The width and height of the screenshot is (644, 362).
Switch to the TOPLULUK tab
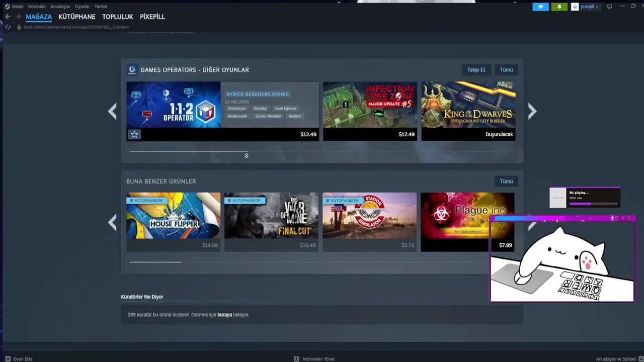tap(118, 17)
